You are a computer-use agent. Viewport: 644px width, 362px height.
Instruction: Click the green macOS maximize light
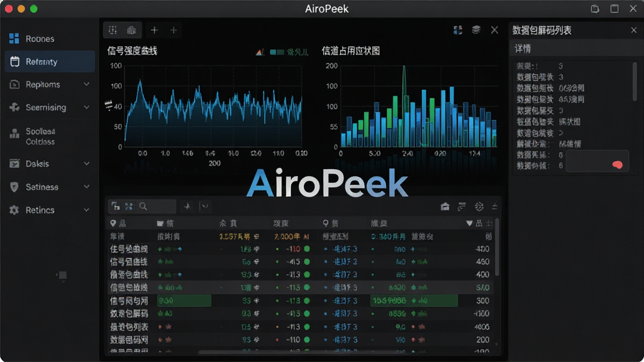coord(34,9)
